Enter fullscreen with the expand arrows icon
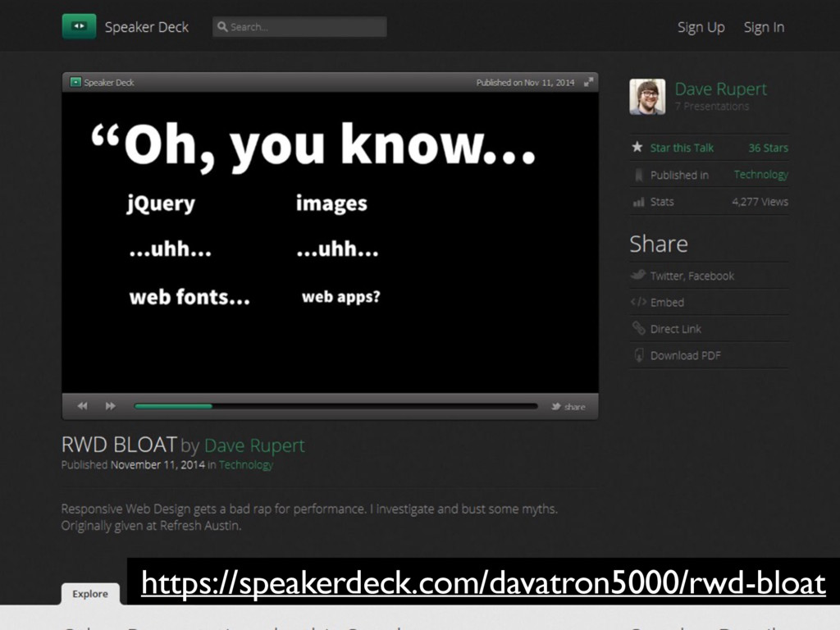Viewport: 840px width, 630px height. coord(588,82)
